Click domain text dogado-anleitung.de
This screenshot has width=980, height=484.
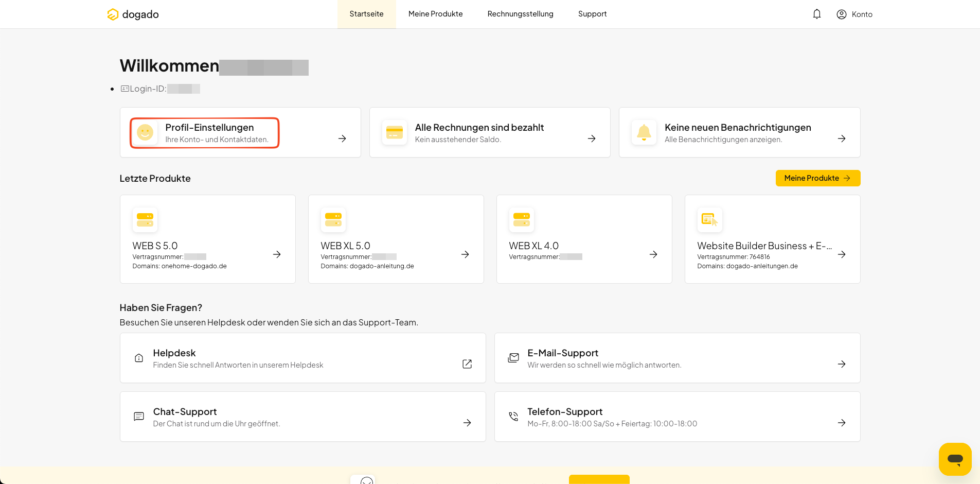tap(382, 266)
